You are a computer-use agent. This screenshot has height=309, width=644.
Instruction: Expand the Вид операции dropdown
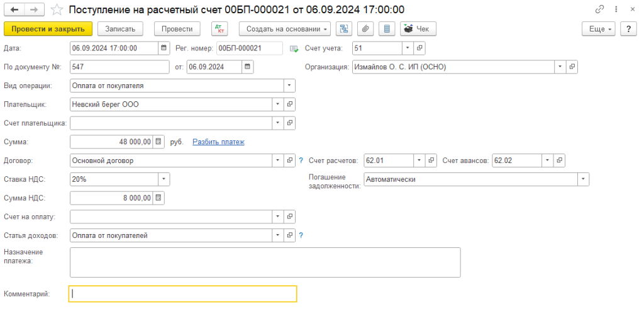point(289,86)
